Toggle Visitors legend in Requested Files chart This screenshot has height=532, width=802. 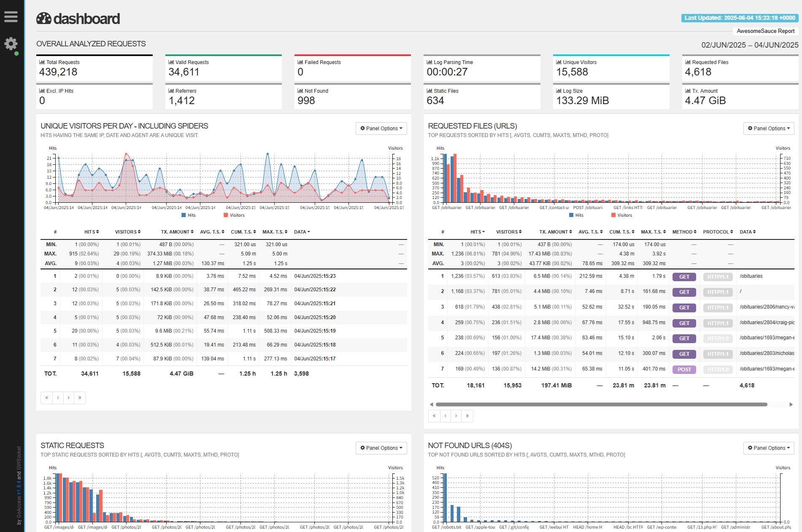pyautogui.click(x=621, y=215)
